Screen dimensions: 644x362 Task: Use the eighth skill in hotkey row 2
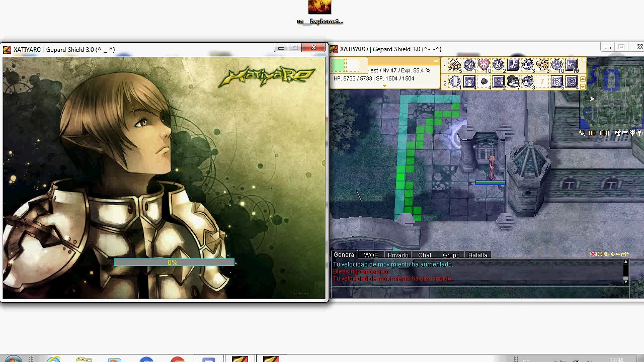(x=557, y=81)
